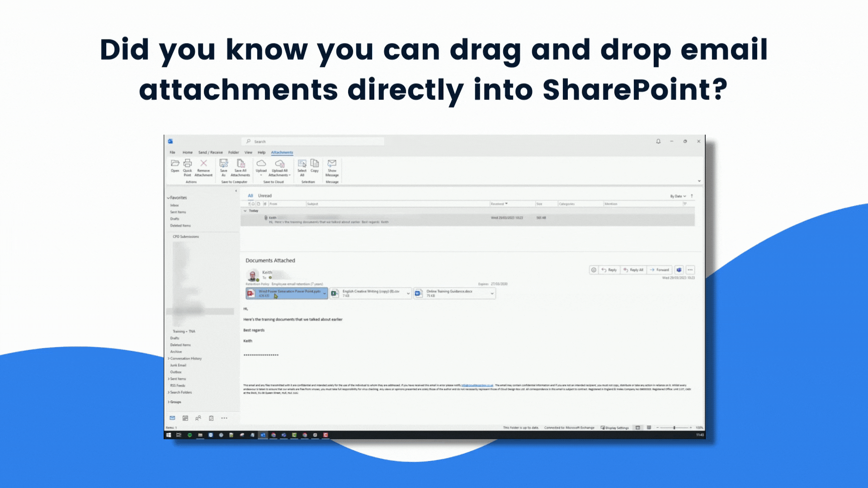Click Remove Attachment in the ribbon
The image size is (868, 488).
pyautogui.click(x=203, y=167)
